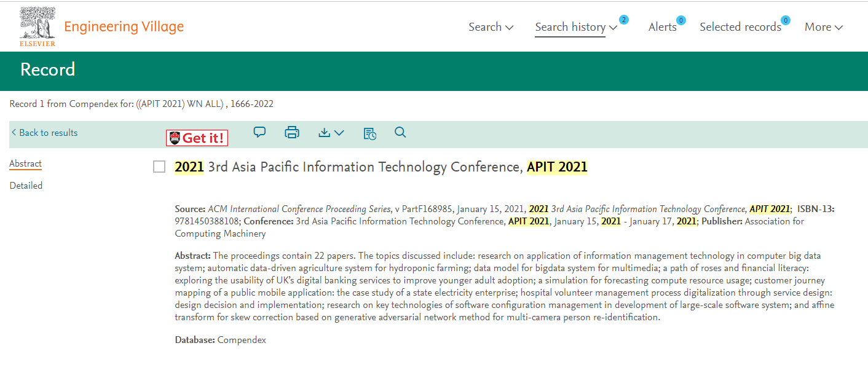Open Selected records
The image size is (868, 386).
point(740,27)
